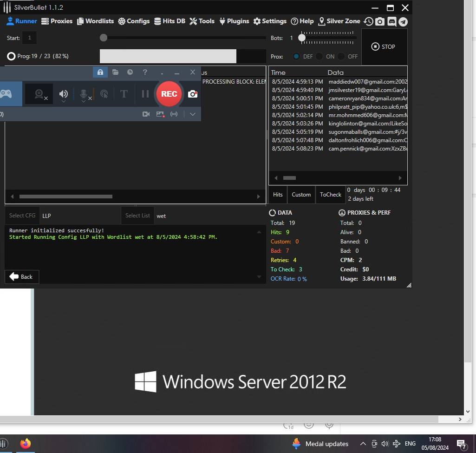Open Firefox from the taskbar
The image size is (476, 453).
pyautogui.click(x=26, y=444)
